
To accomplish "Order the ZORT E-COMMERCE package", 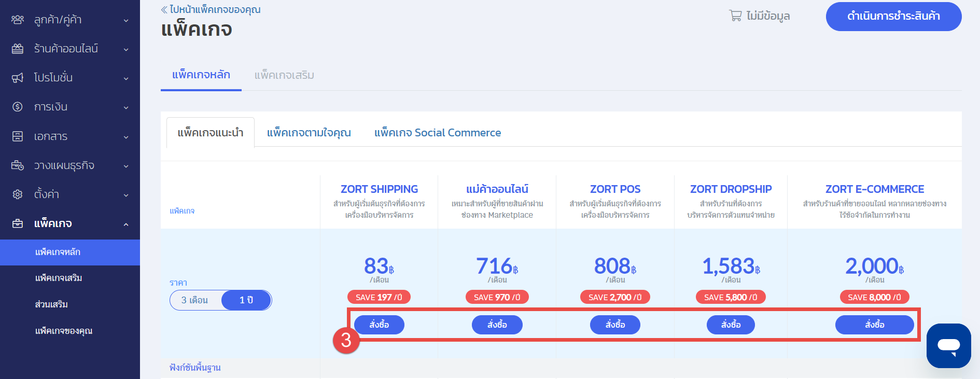I will pos(875,325).
